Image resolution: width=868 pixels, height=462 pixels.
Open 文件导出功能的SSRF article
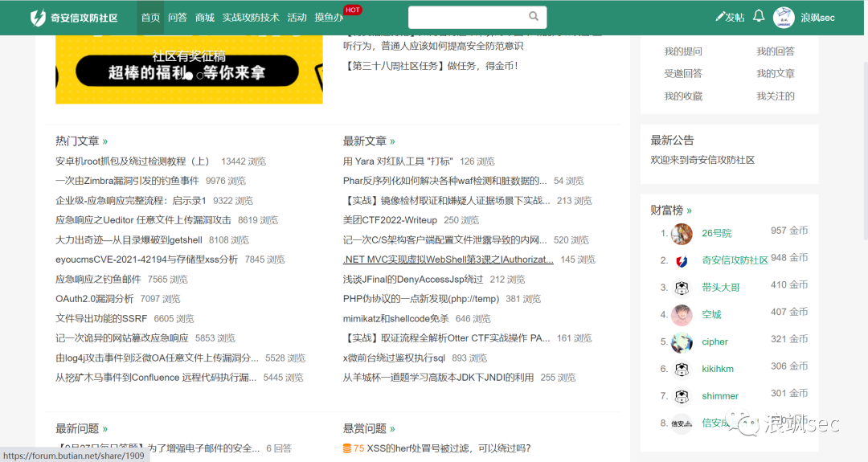(101, 319)
